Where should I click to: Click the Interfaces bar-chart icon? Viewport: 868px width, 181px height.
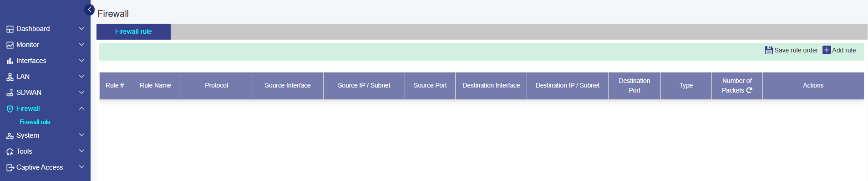[x=10, y=61]
